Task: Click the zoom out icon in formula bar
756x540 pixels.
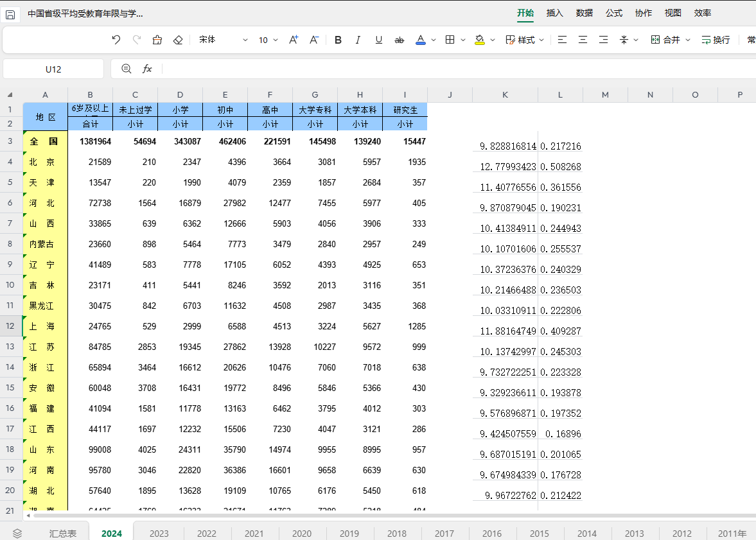Action: click(x=127, y=69)
